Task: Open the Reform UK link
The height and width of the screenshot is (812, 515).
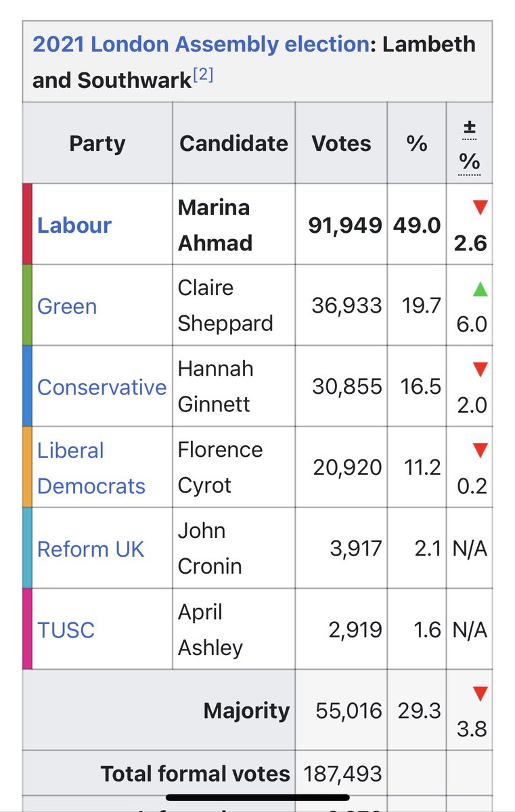Action: pos(91,549)
